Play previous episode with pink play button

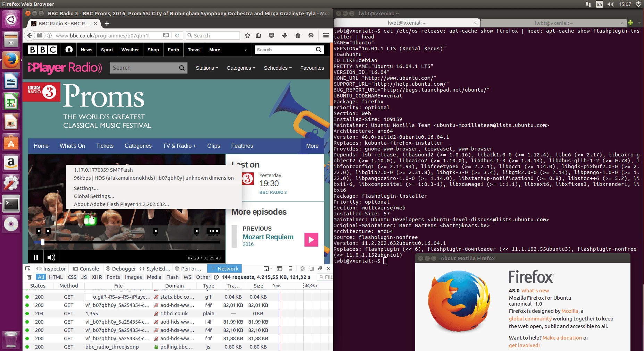(311, 240)
